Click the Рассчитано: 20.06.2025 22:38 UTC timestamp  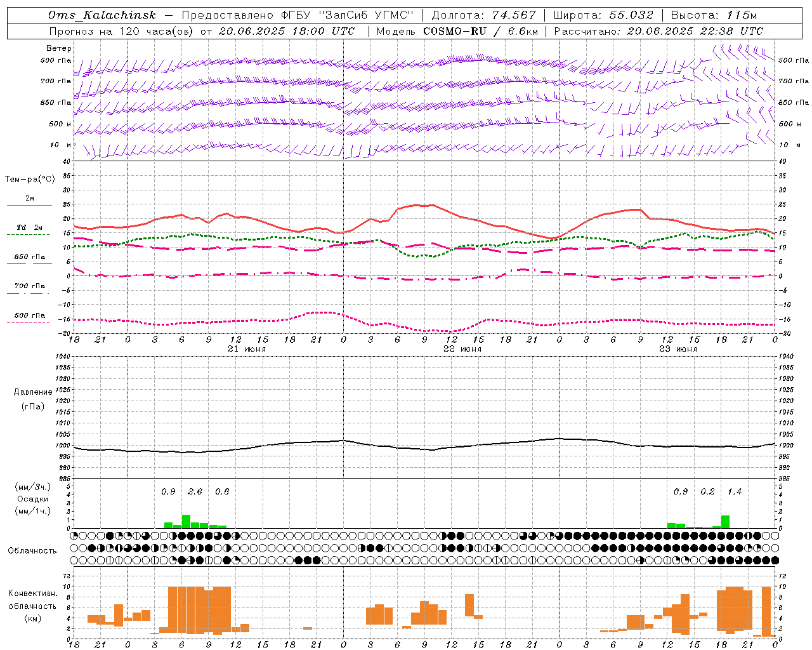pos(658,31)
